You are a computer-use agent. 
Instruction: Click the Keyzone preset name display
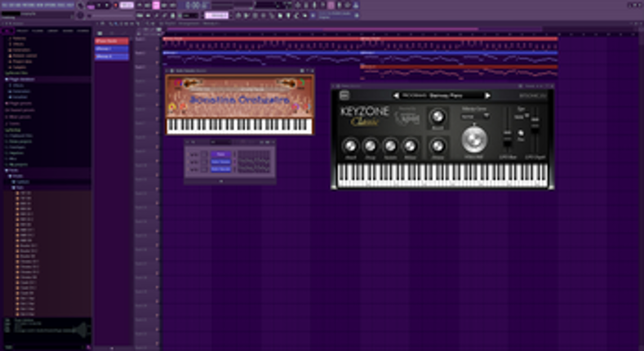click(x=442, y=96)
